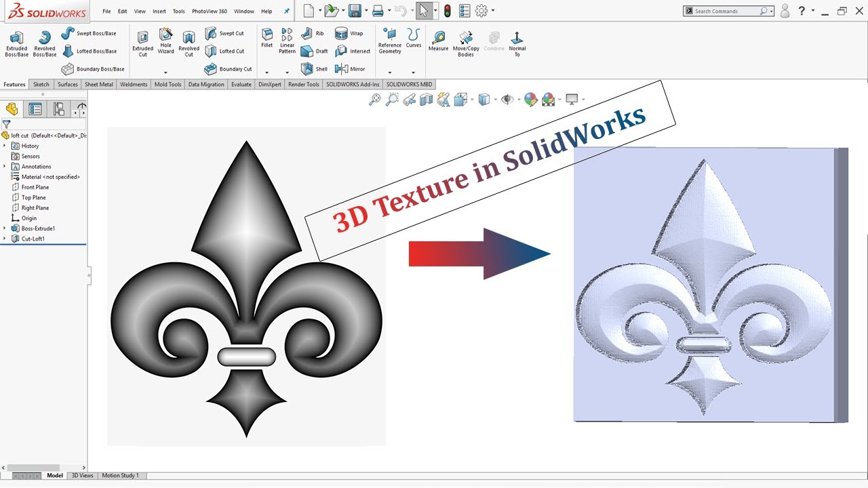Click the Mirror feature
This screenshot has width=868, height=488.
click(350, 68)
